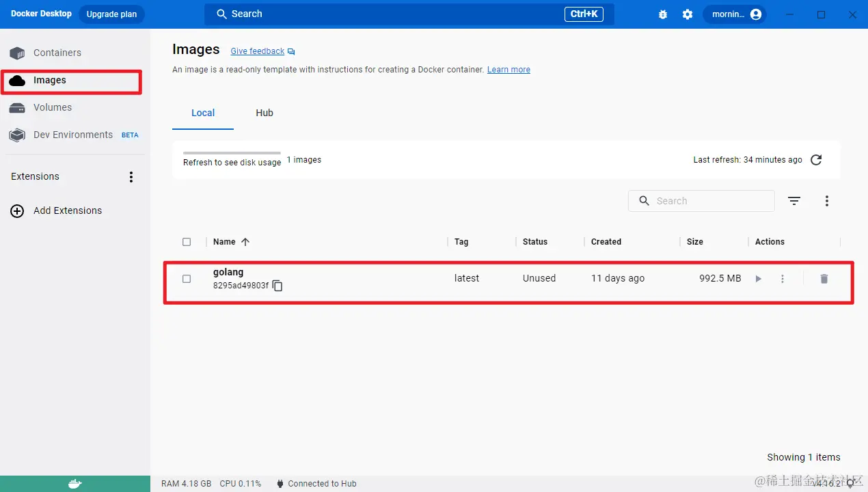Viewport: 868px width, 492px height.
Task: Sort by the Name column arrow
Action: coord(245,242)
